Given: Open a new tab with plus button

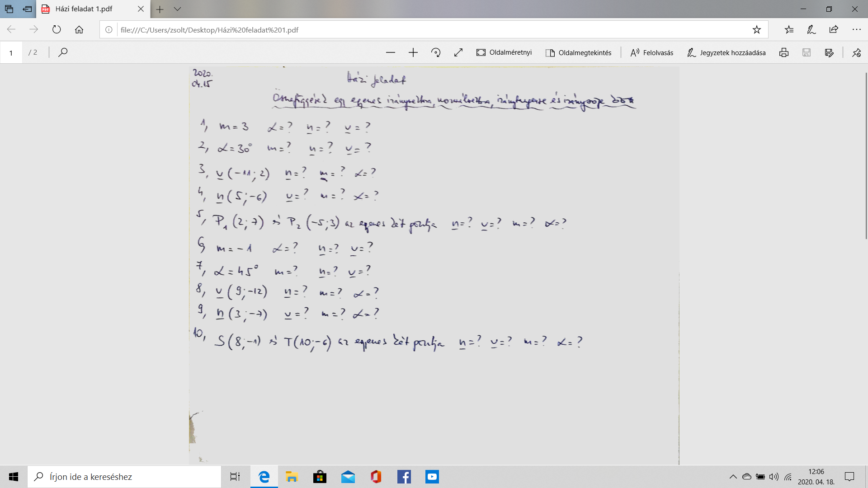Looking at the screenshot, I should coord(160,9).
